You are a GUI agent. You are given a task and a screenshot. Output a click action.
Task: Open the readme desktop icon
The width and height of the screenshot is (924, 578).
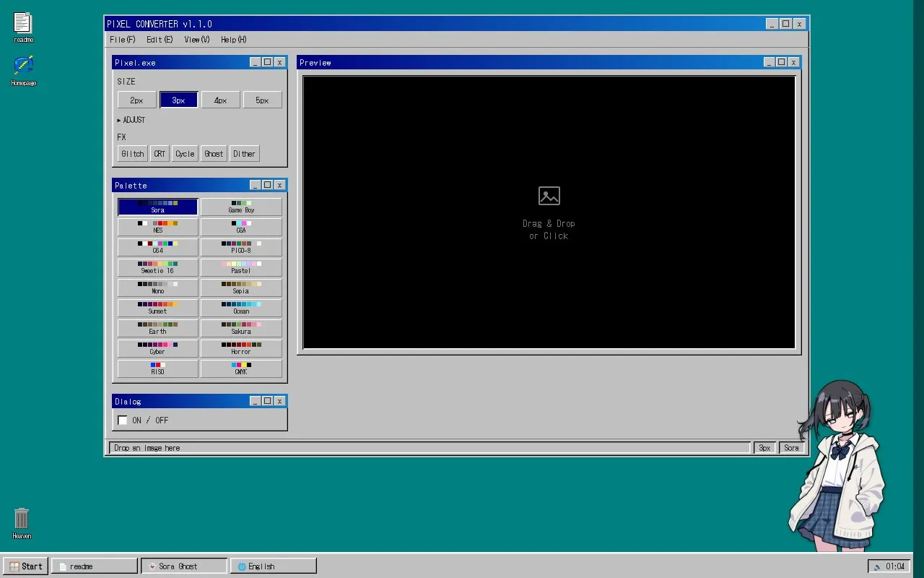23,27
